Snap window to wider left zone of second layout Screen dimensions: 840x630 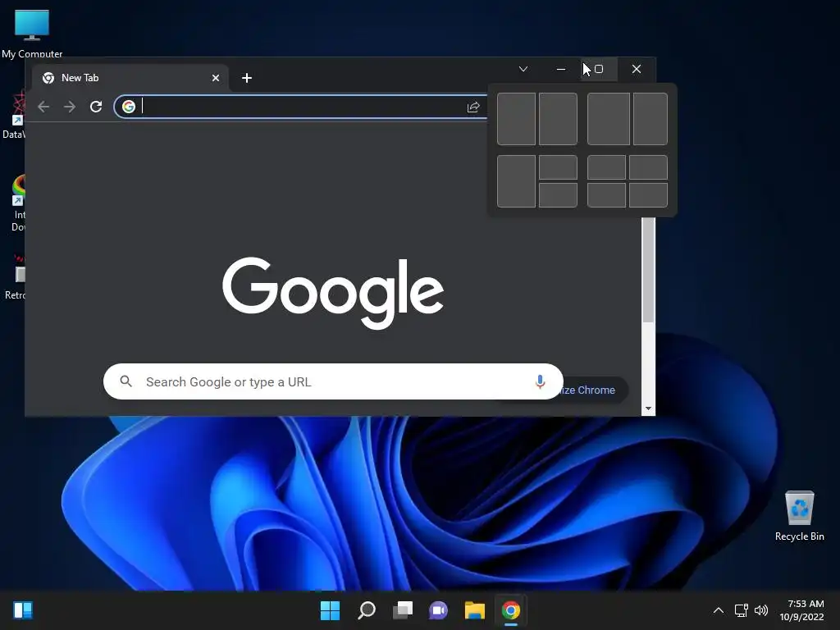(x=609, y=119)
